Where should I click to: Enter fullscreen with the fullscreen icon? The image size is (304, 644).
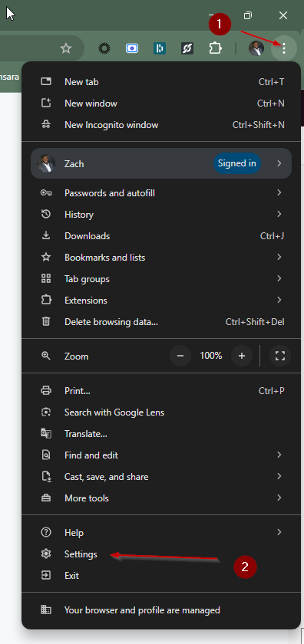click(280, 356)
